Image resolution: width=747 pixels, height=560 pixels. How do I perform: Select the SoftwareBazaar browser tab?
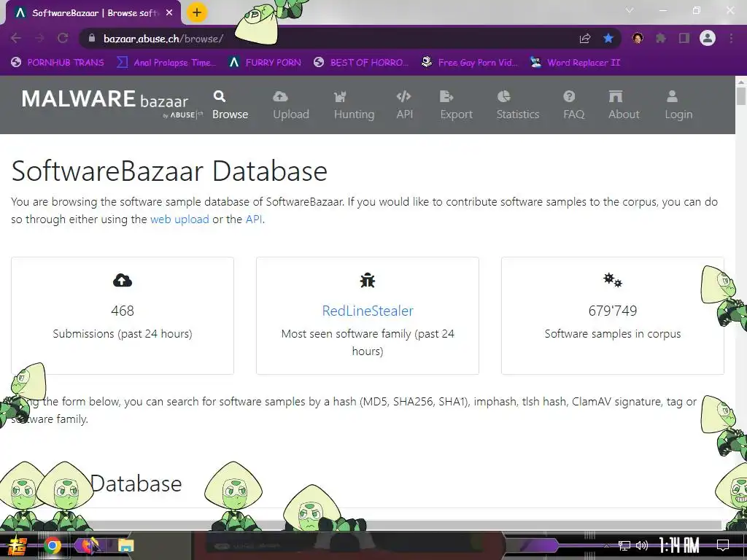click(x=94, y=13)
